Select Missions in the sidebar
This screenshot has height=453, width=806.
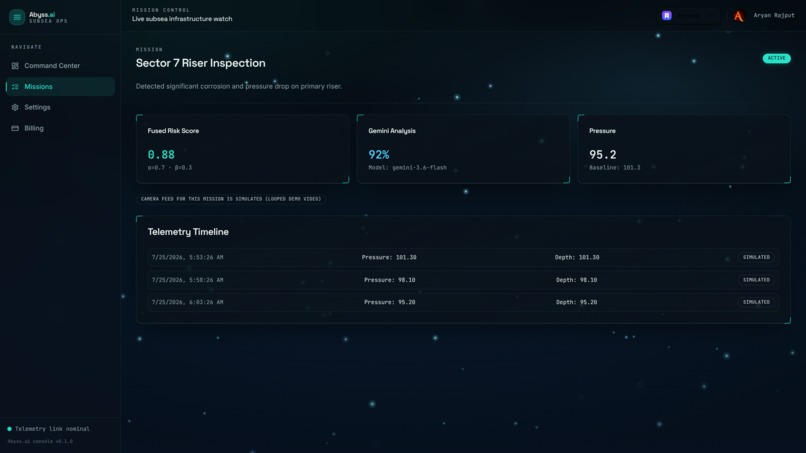[60, 87]
